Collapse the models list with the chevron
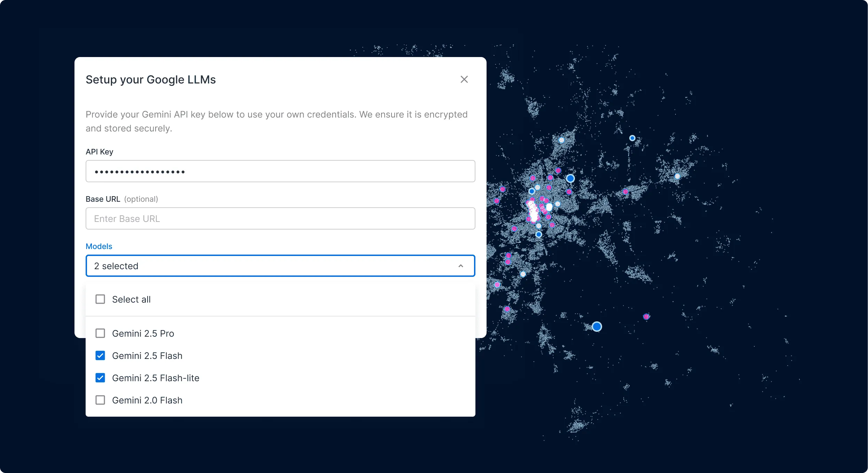This screenshot has height=473, width=868. point(460,265)
